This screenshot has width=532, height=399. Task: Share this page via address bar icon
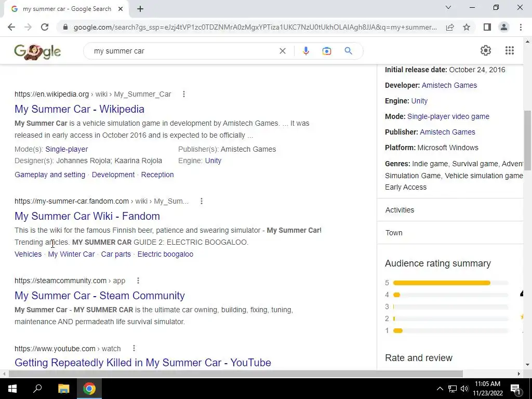point(450,27)
